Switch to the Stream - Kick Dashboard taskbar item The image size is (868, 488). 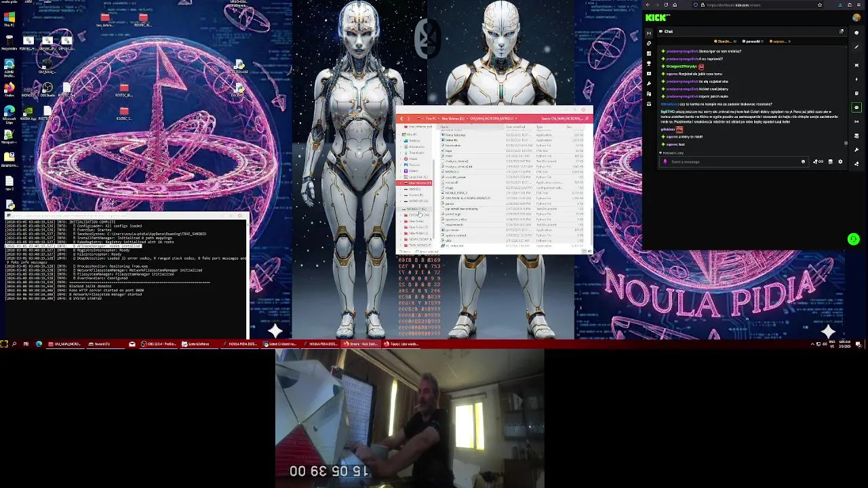(360, 344)
